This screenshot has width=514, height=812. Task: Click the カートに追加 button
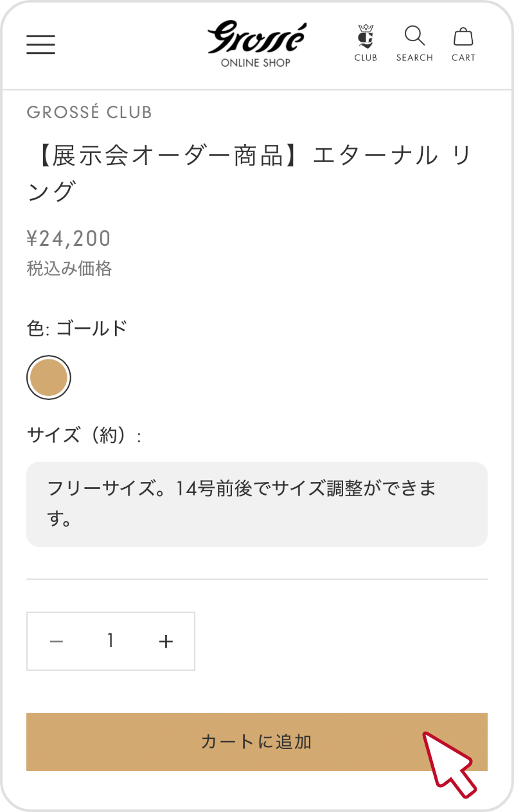(x=257, y=742)
